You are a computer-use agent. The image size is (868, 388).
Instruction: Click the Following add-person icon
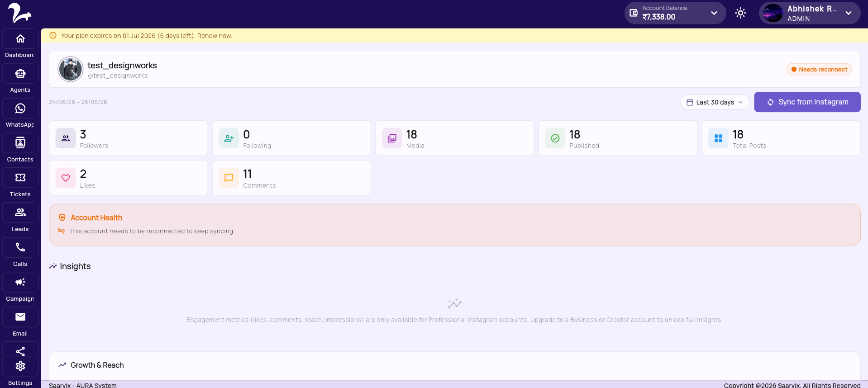pos(229,138)
